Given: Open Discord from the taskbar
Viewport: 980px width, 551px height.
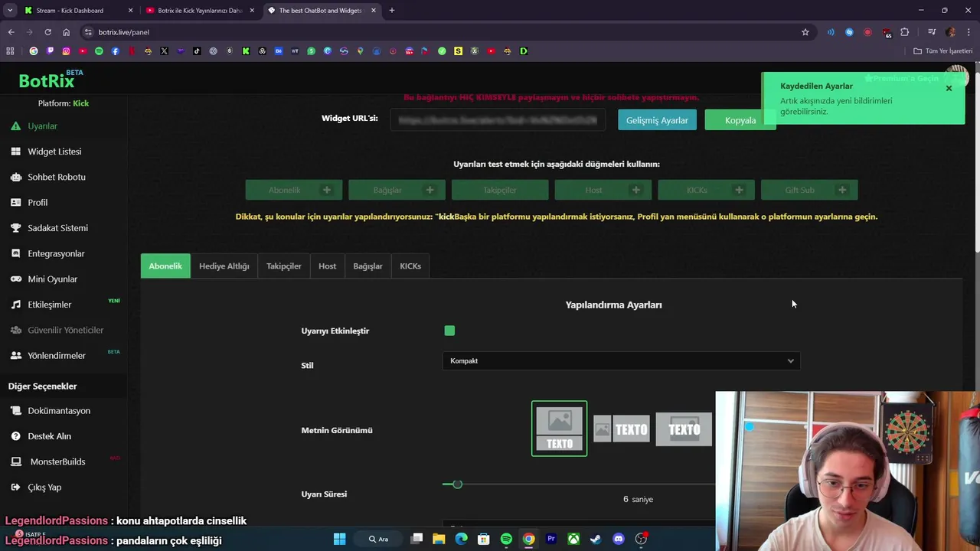Looking at the screenshot, I should tap(619, 539).
